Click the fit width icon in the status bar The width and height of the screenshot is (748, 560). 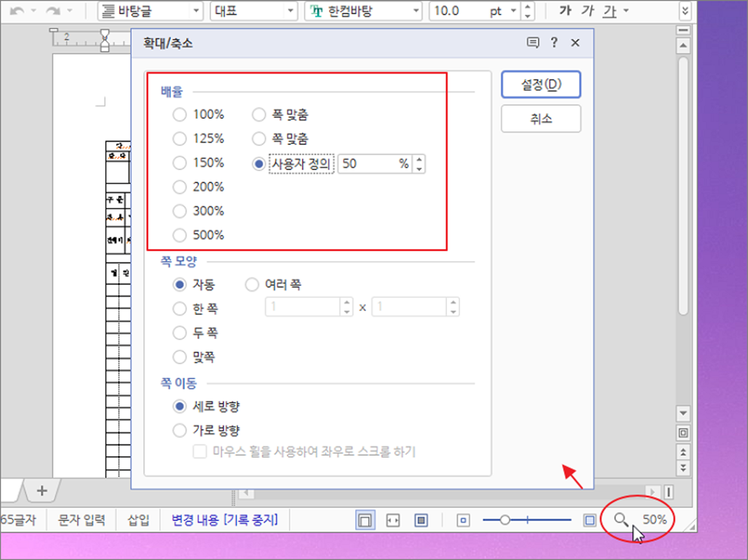pyautogui.click(x=393, y=520)
